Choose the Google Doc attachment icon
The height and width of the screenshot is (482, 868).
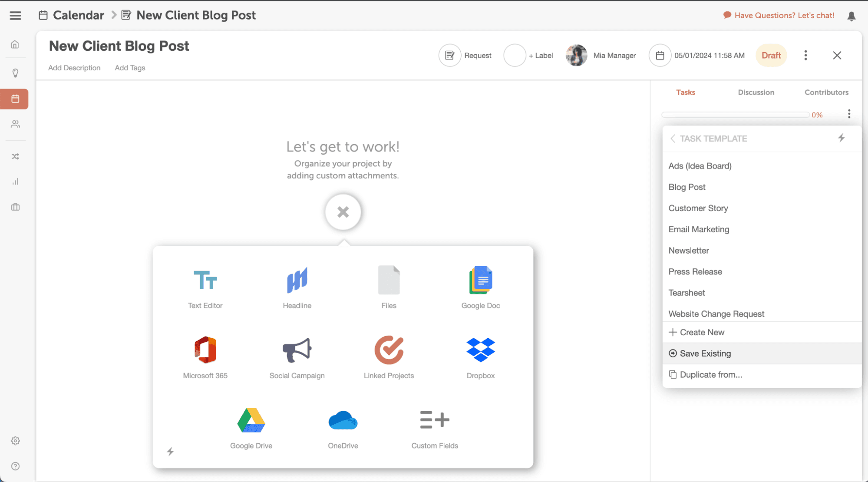480,281
